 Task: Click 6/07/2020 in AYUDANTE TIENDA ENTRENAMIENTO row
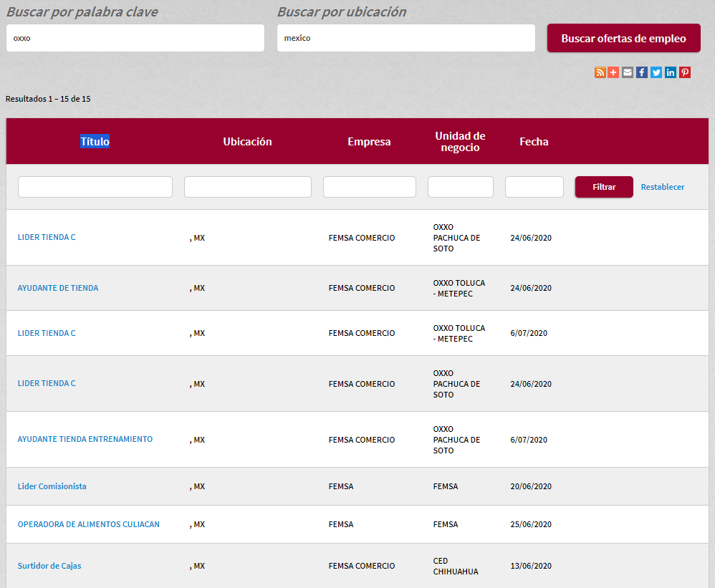point(529,440)
